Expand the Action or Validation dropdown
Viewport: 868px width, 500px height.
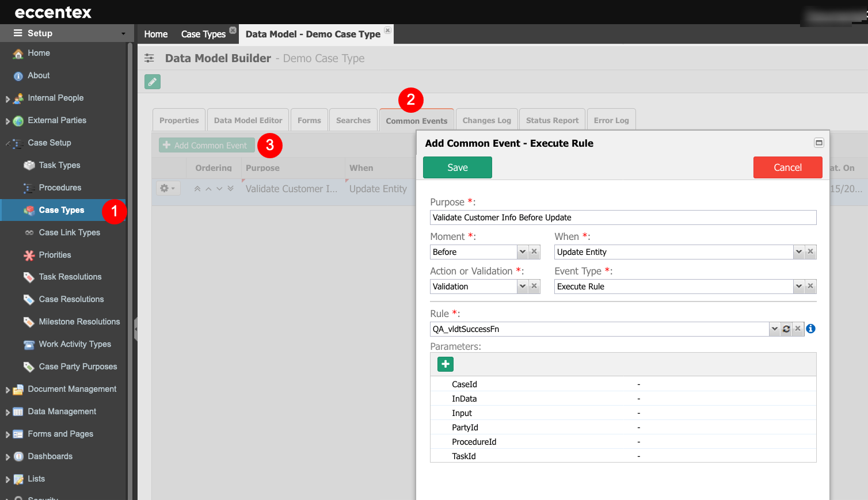pos(522,287)
